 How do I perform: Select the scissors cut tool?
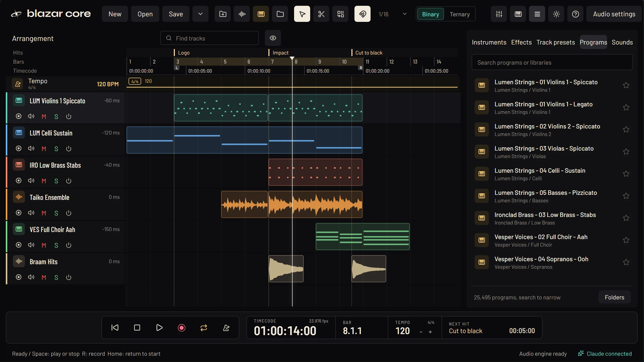[321, 14]
